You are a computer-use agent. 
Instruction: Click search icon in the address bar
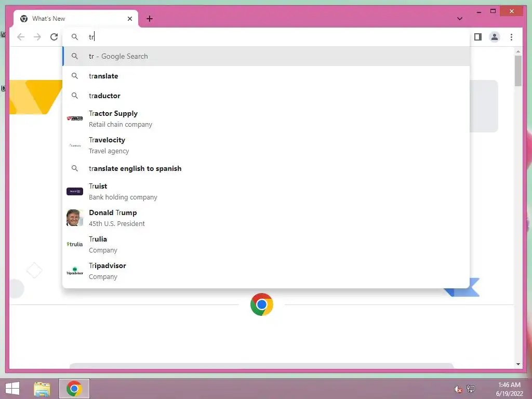click(x=75, y=37)
